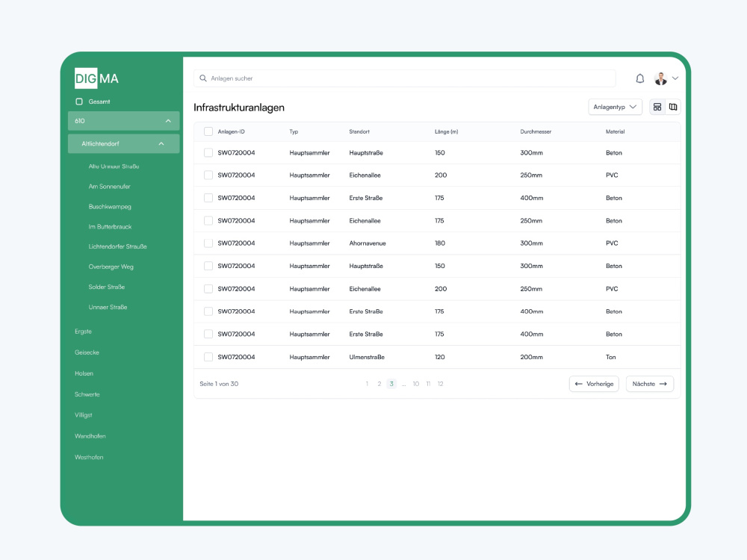Select Lichtendorfer Straße in sidebar

pos(118,246)
